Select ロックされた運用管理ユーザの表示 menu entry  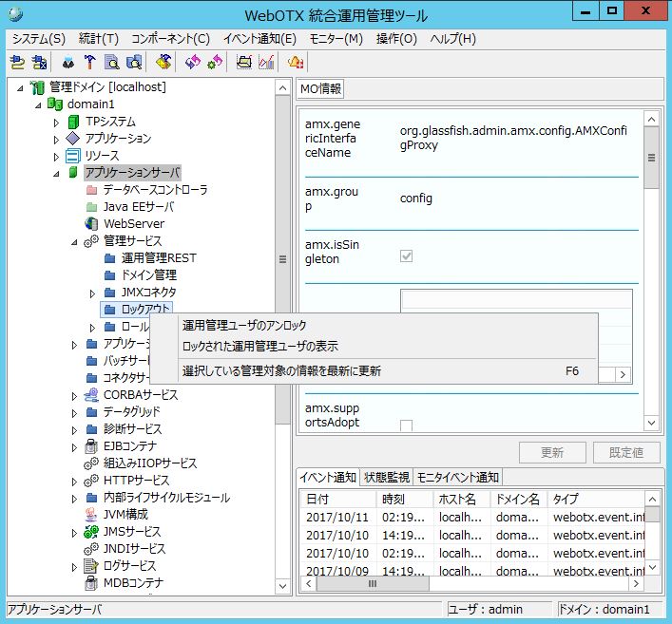259,347
